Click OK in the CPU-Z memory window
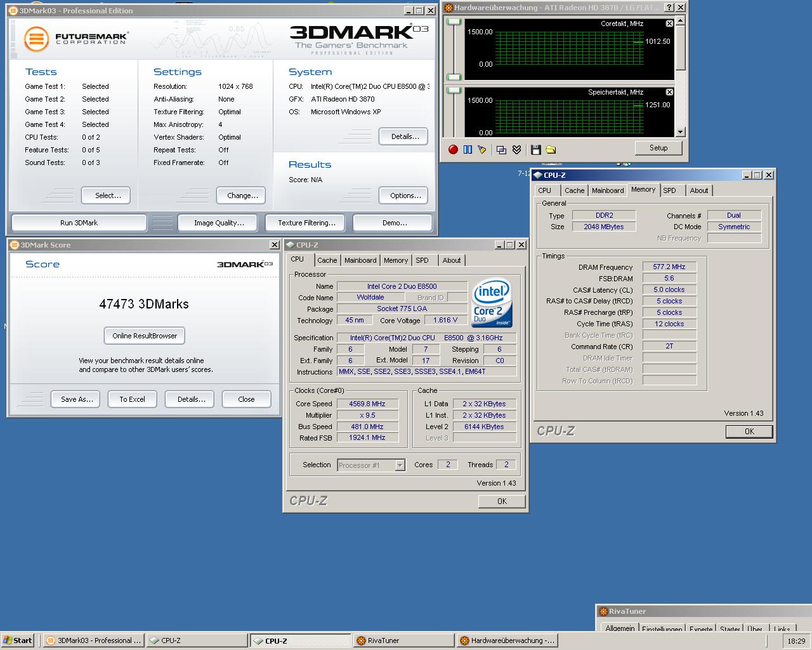The height and width of the screenshot is (650, 812). coord(749,432)
